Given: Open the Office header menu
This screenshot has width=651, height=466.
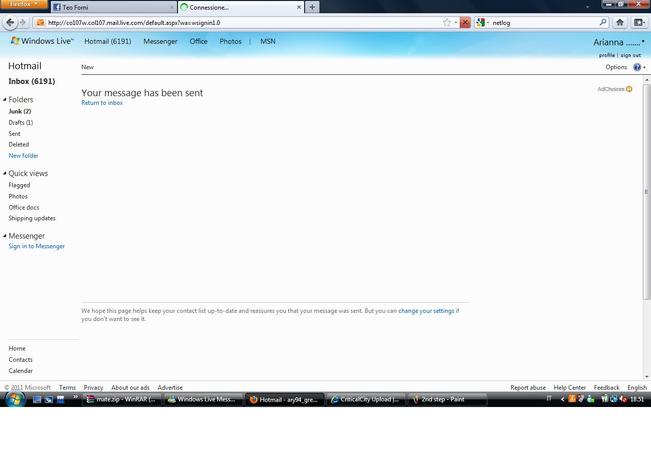Looking at the screenshot, I should (198, 41).
